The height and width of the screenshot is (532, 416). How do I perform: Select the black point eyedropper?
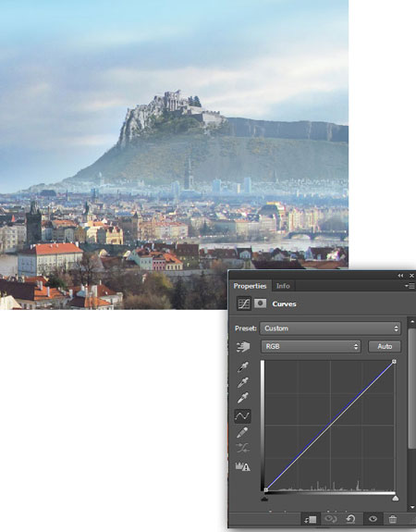(242, 366)
